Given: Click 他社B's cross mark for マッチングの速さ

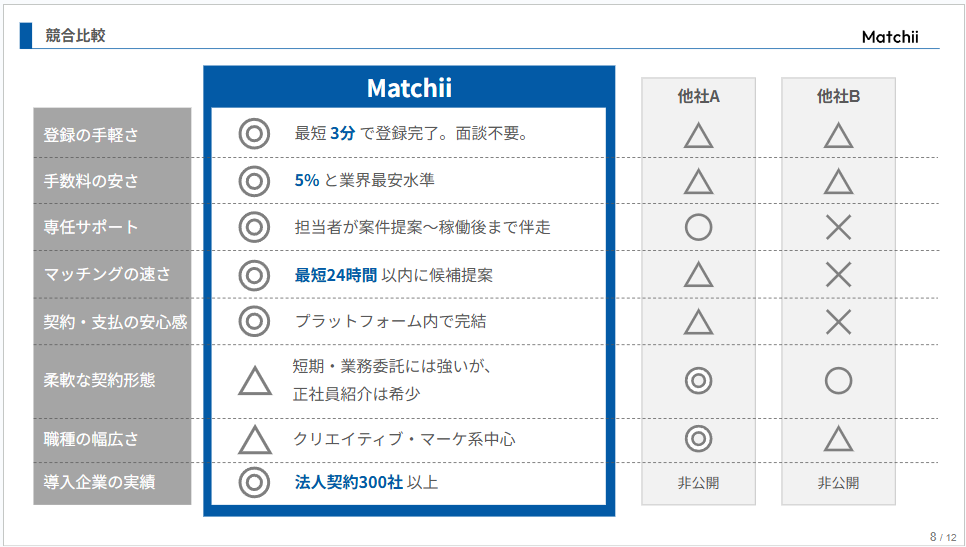Looking at the screenshot, I should point(838,274).
